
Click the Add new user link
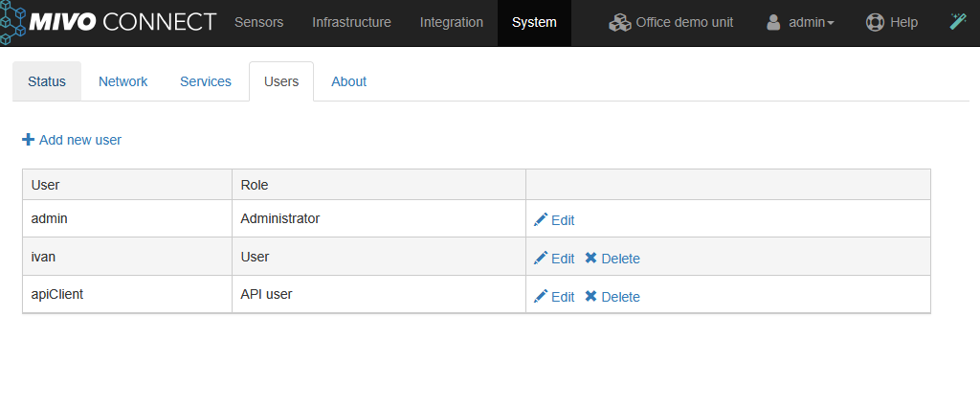tap(79, 140)
